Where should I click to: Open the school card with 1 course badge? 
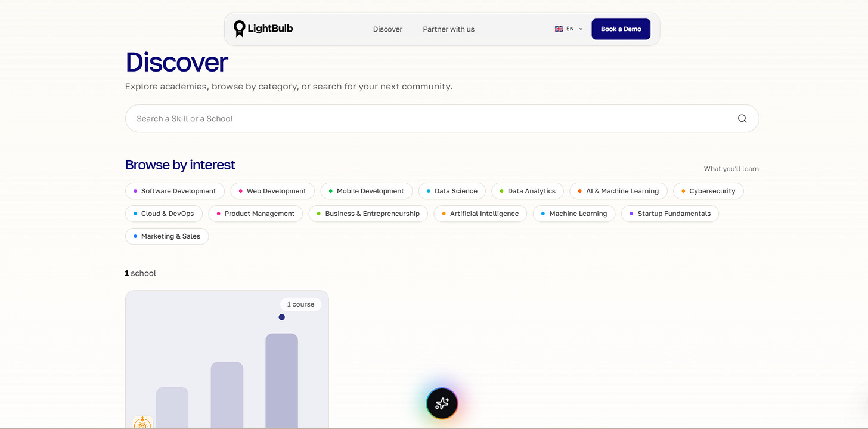click(227, 360)
